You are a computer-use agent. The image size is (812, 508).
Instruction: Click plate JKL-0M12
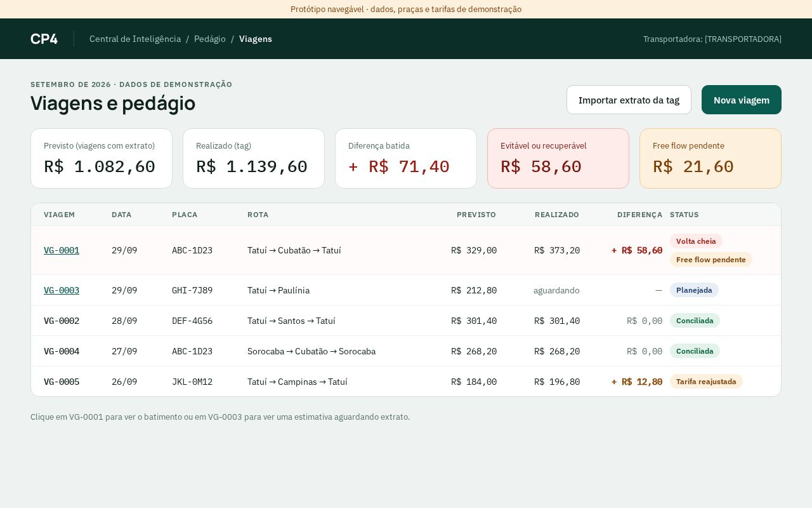point(192,382)
